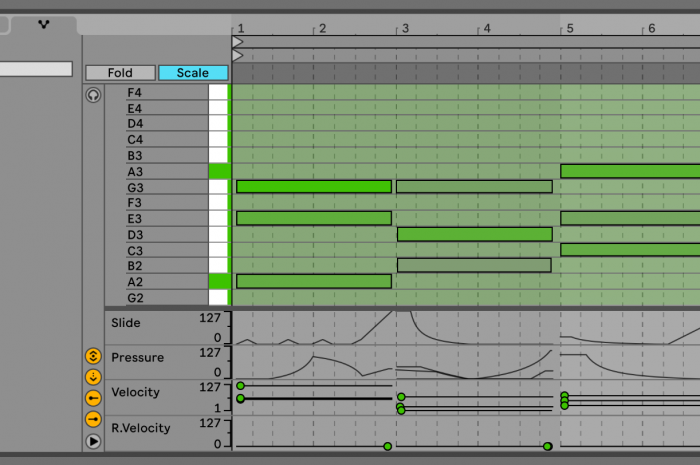This screenshot has width=700, height=465.
Task: Click the R.Velocity lane label
Action: click(141, 428)
